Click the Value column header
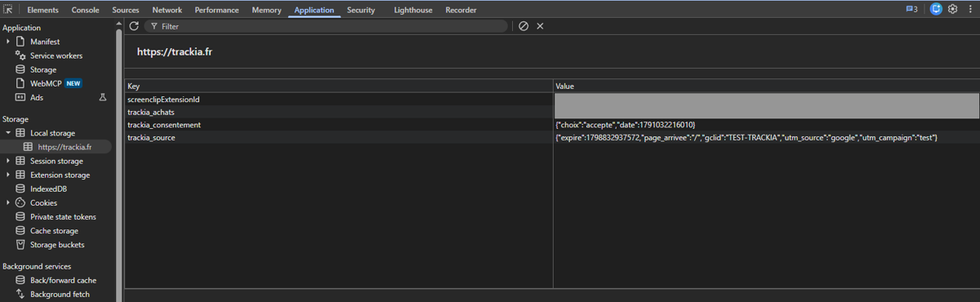This screenshot has width=980, height=302. pos(766,86)
